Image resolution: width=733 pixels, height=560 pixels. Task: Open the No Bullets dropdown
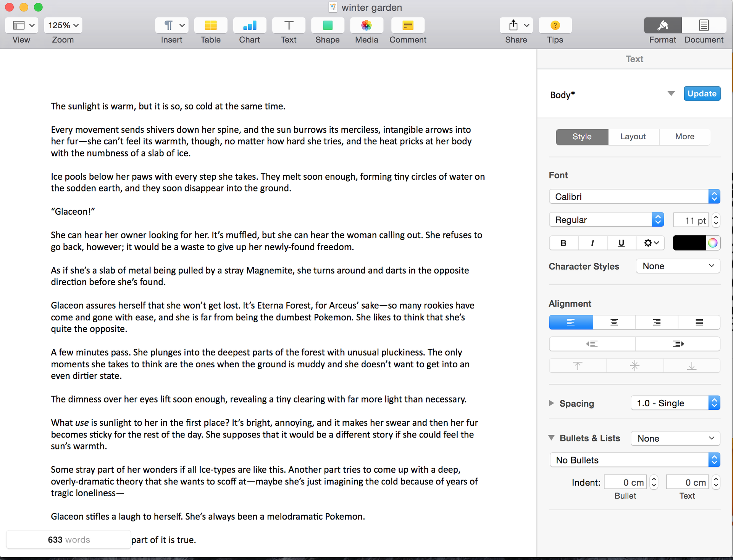(635, 460)
